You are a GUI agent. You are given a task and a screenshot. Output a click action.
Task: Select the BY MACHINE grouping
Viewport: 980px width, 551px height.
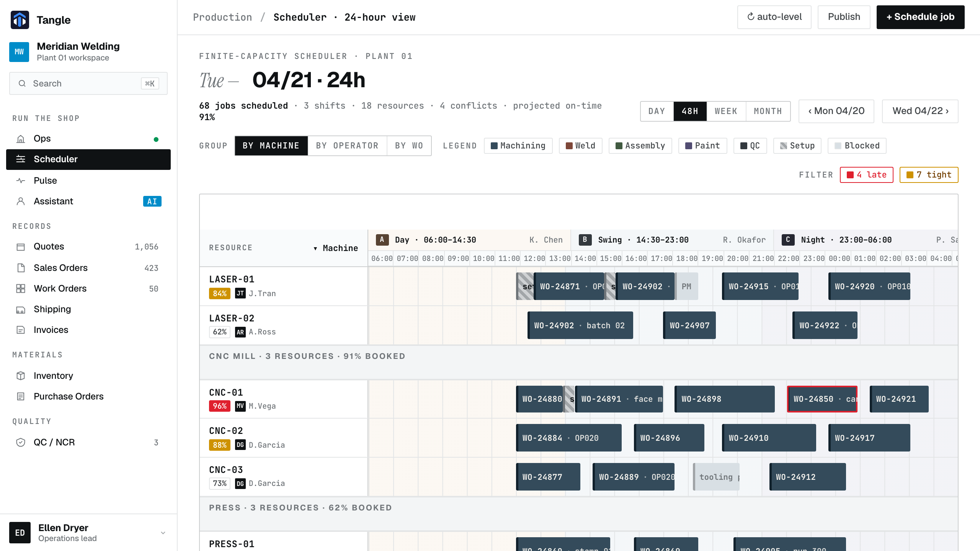click(x=271, y=146)
